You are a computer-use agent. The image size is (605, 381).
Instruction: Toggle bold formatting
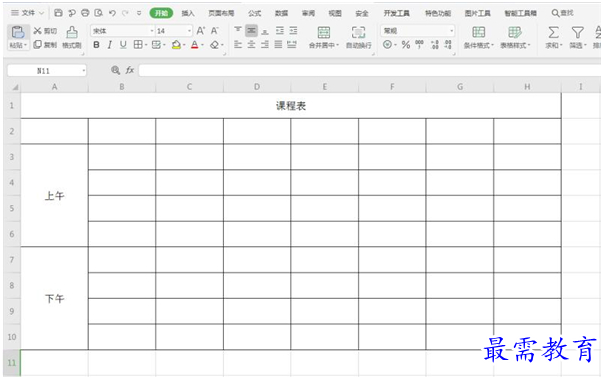coord(96,45)
